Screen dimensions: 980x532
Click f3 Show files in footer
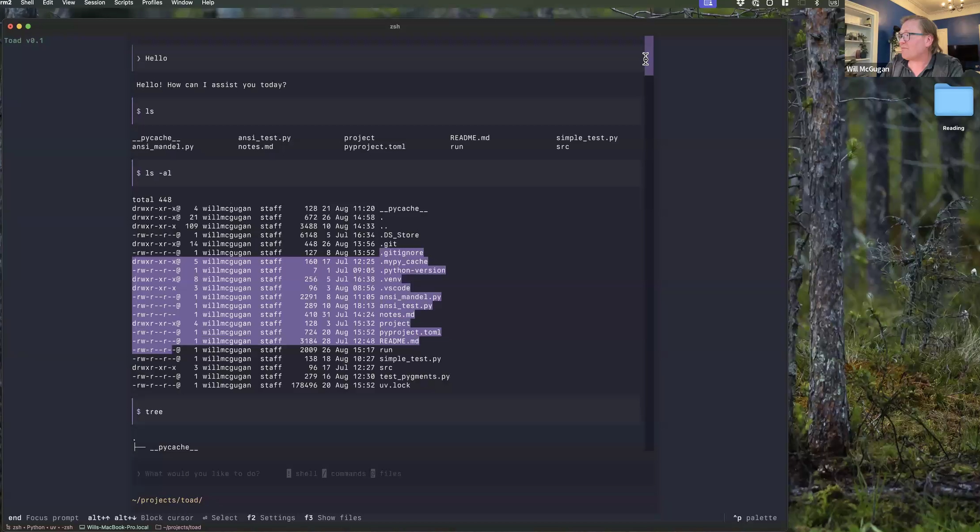[x=333, y=518]
